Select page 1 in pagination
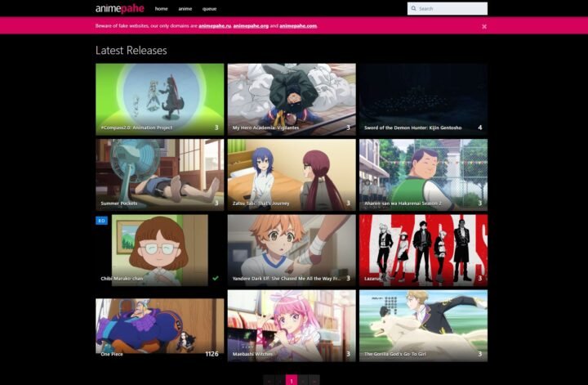Viewport: 588px width, 385px height. [292, 380]
